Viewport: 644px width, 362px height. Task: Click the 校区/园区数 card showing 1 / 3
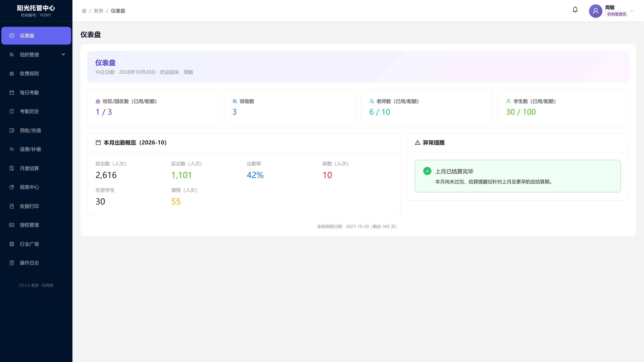click(x=153, y=108)
